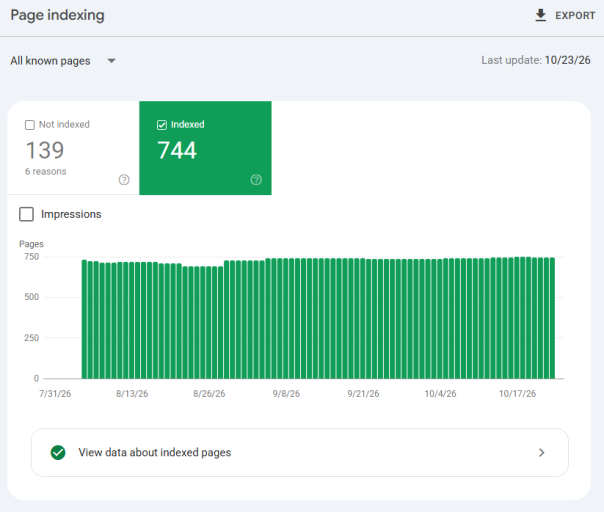Viewport: 604px width, 512px height.
Task: Click the 750 y-axis value
Action: (x=32, y=257)
